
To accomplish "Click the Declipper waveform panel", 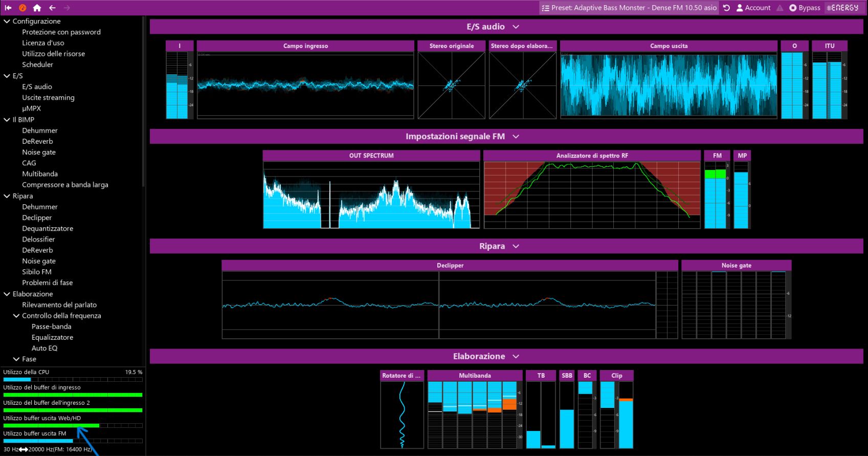I will (x=450, y=305).
